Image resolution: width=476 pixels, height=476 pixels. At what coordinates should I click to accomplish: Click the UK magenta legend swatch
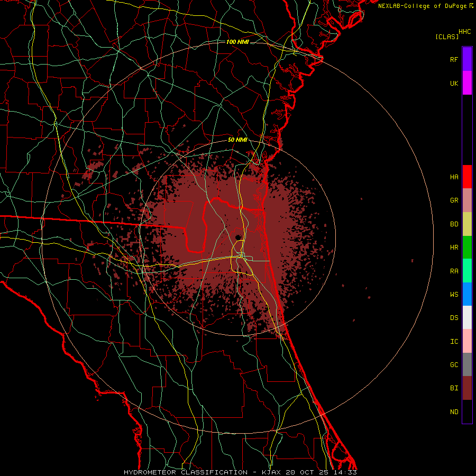pyautogui.click(x=467, y=83)
